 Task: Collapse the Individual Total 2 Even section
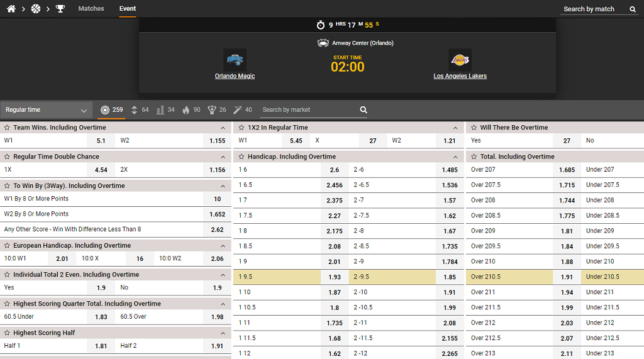223,275
